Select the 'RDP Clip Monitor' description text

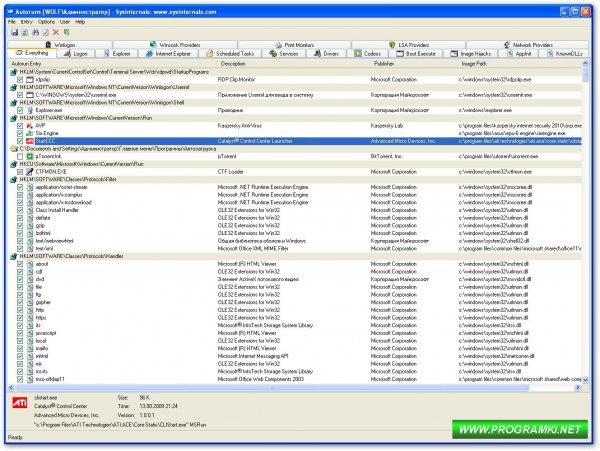pos(236,80)
